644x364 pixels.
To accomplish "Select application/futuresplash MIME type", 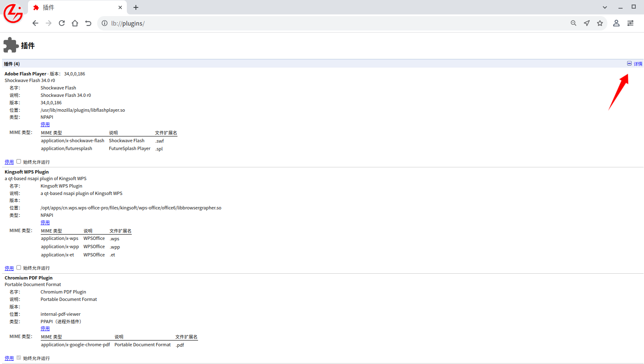I will point(66,148).
